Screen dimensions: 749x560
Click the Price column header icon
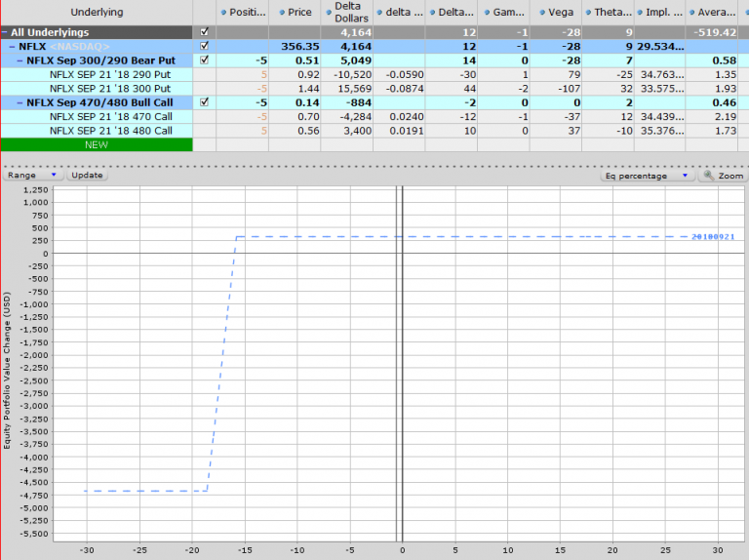click(x=282, y=13)
